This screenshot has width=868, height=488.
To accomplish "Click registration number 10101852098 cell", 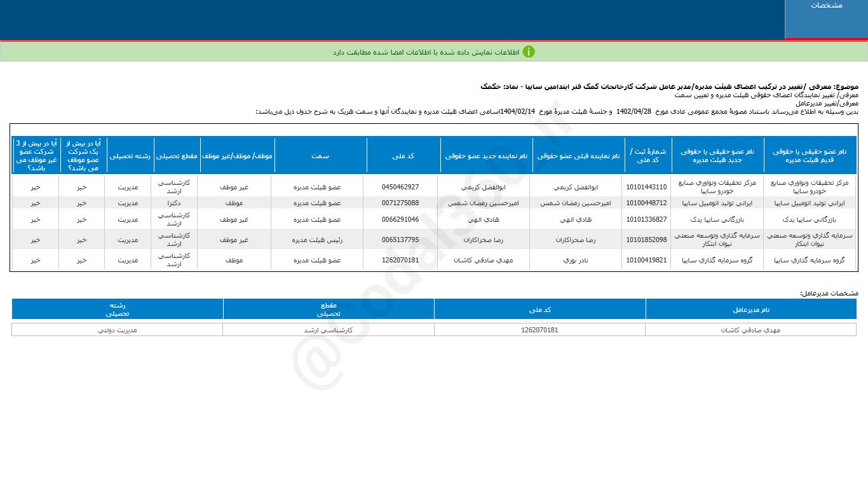I will coord(646,240).
